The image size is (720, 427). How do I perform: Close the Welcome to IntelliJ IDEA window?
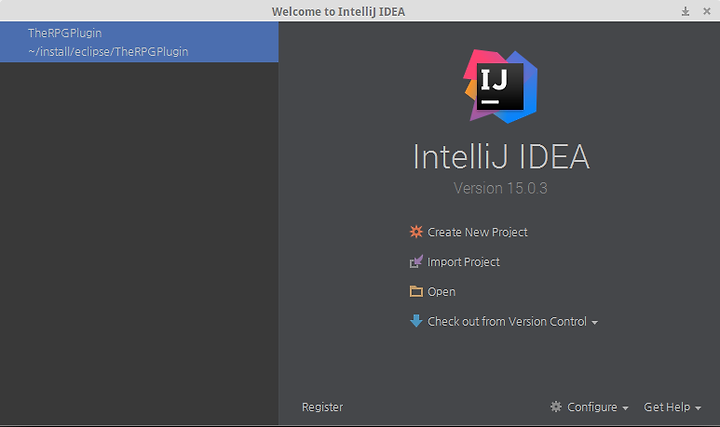point(707,11)
